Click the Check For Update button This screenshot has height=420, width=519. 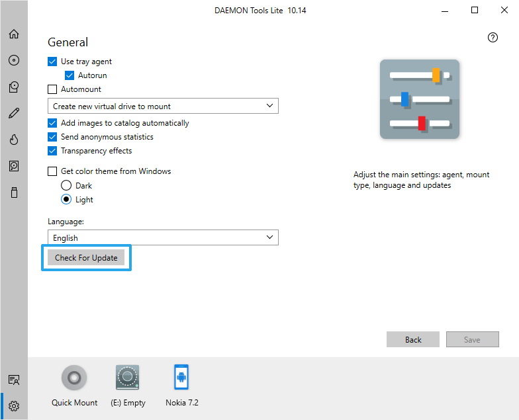(86, 258)
